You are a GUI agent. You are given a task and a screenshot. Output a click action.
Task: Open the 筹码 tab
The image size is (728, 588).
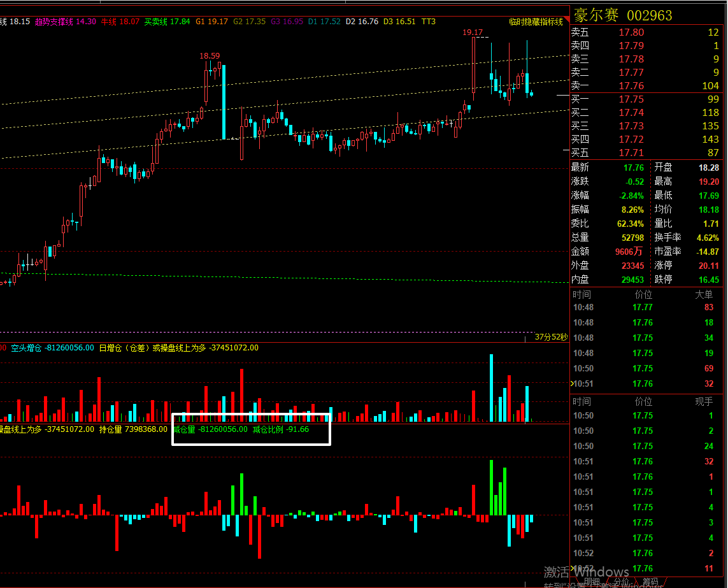click(x=650, y=582)
